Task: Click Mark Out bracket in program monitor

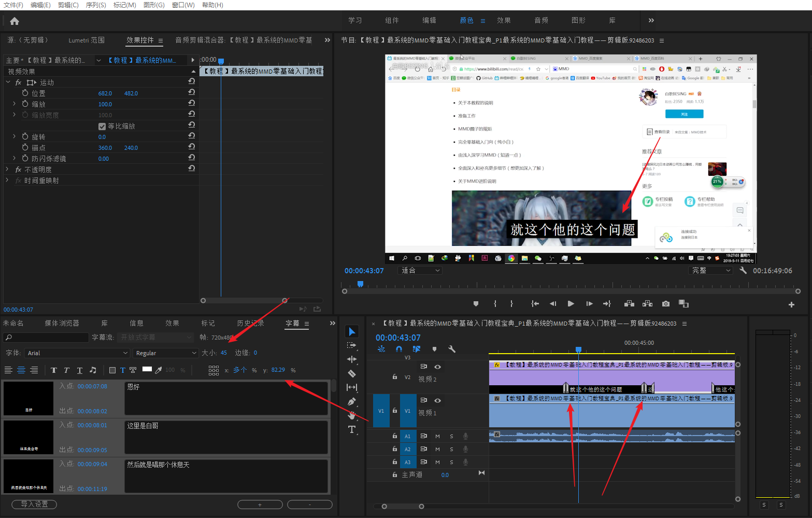Action: click(512, 304)
